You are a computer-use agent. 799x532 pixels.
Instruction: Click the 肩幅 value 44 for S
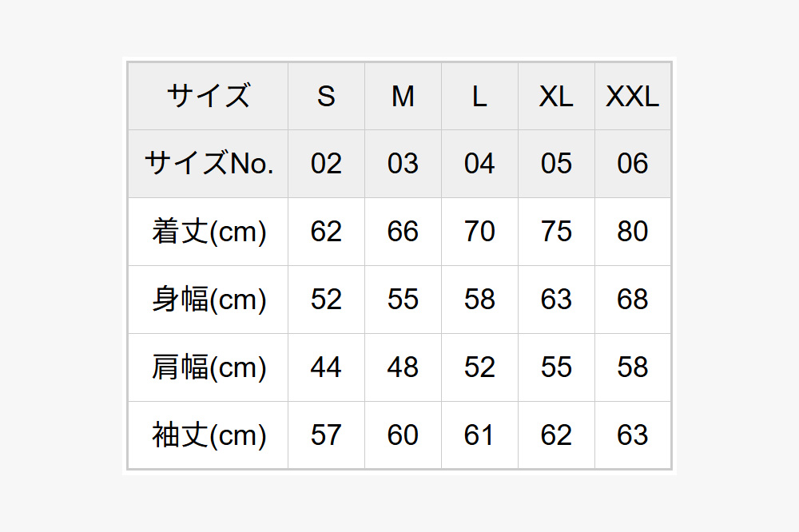[326, 367]
